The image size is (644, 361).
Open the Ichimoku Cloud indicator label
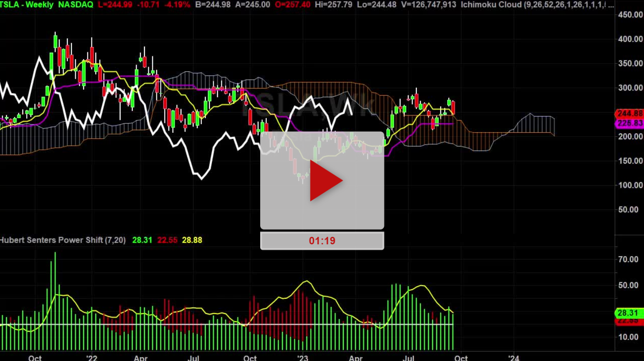(537, 5)
